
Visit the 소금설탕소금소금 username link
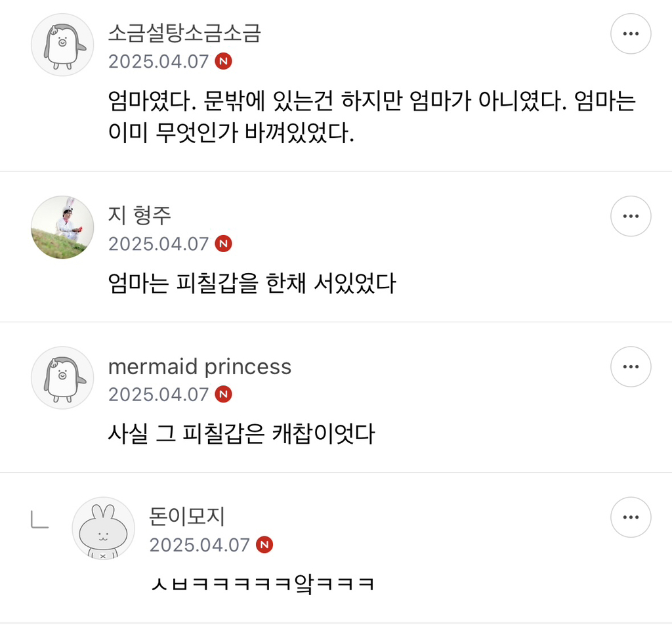coord(184,33)
